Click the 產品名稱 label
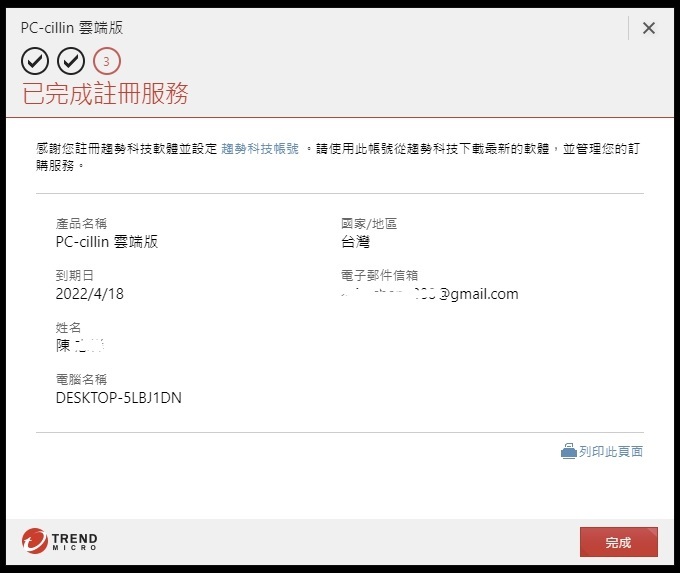This screenshot has width=680, height=573. 81,223
